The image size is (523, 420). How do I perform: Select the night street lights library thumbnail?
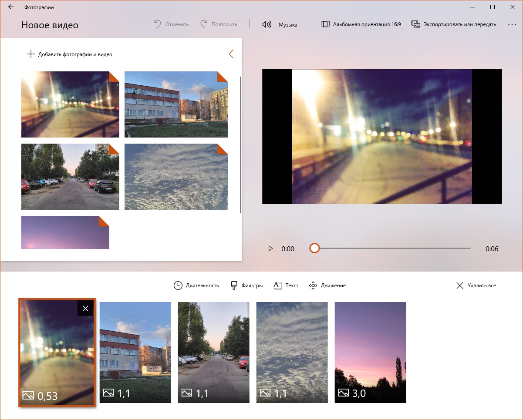point(70,104)
